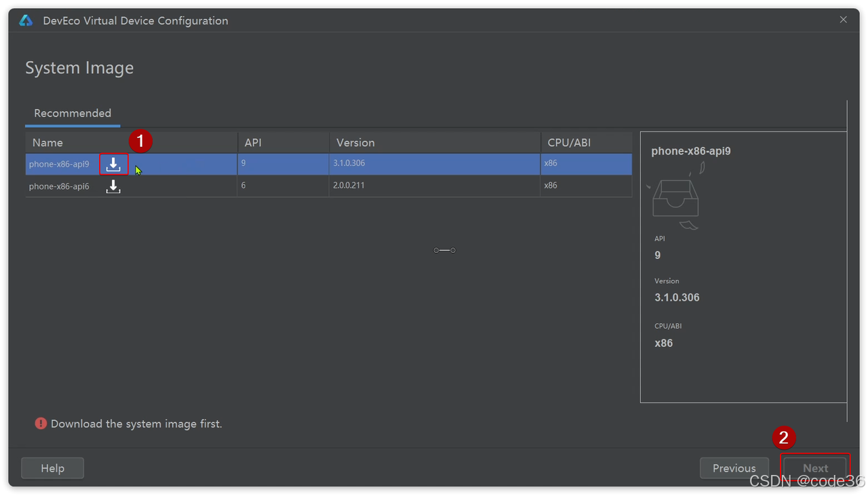Click the API value 6 in the table

tap(243, 185)
